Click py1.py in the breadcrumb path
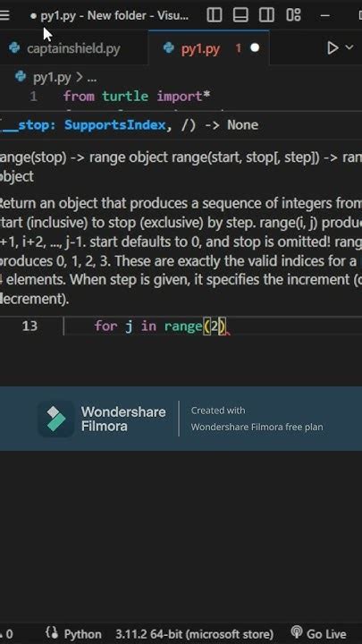Screen dimensions: 362x644 52,77
